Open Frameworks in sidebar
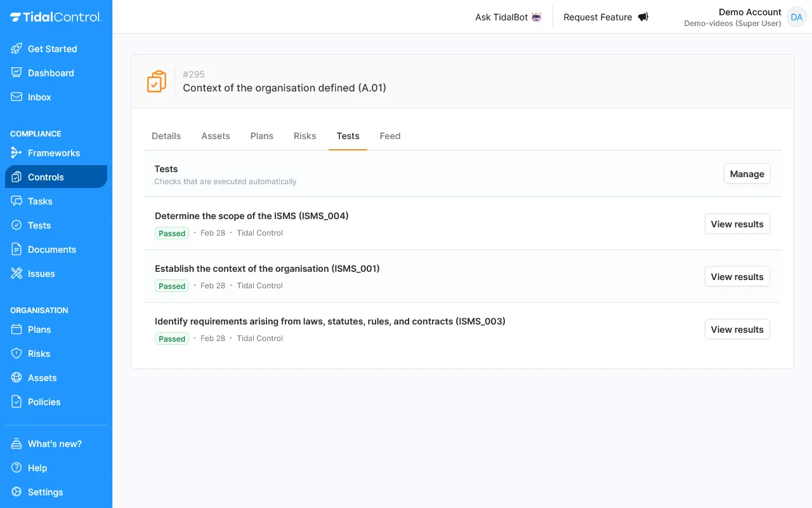 point(56,153)
